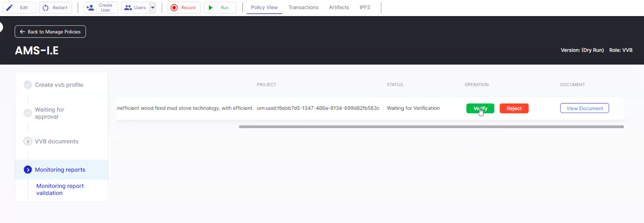
Task: Go to the IPFS tab
Action: (365, 7)
